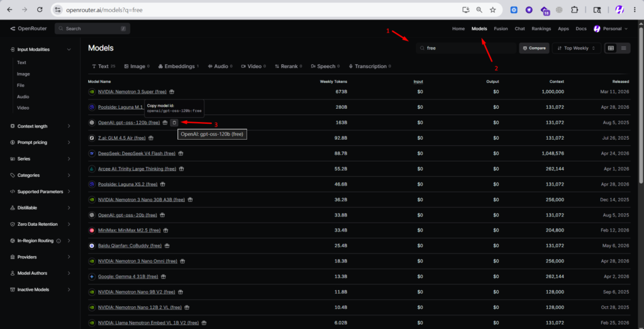Click the OpenRouter logo
This screenshot has height=329, width=644.
(29, 28)
